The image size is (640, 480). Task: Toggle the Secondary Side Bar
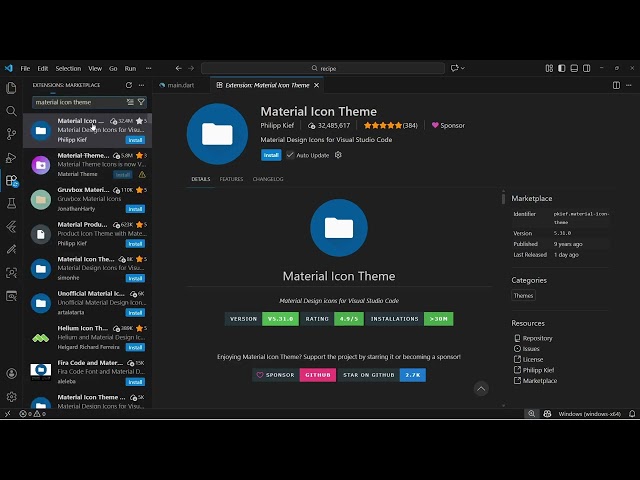tap(587, 68)
